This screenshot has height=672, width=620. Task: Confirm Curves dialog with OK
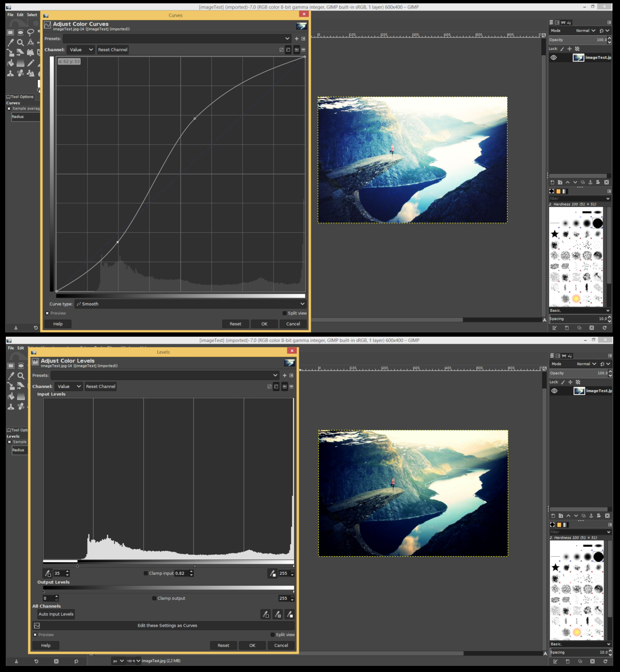coord(264,324)
